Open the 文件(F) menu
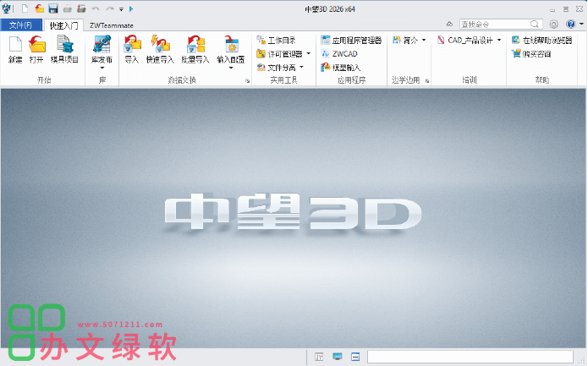Screen dimensions: 588x366 (21, 25)
